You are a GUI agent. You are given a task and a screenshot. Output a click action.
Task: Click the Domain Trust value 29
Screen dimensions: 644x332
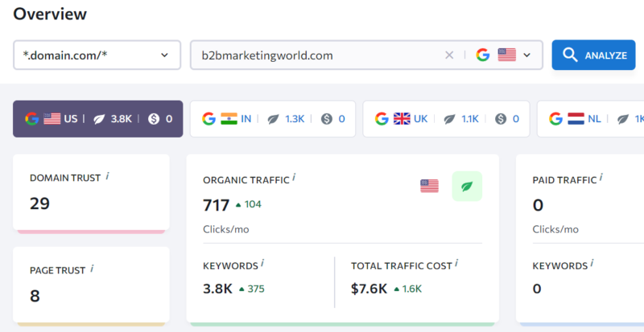[x=39, y=203]
